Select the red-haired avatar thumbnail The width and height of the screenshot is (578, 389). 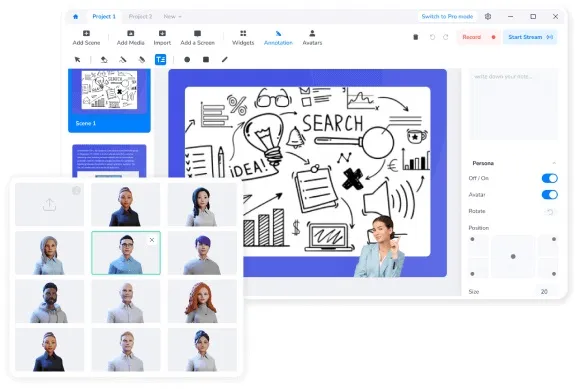pyautogui.click(x=202, y=301)
